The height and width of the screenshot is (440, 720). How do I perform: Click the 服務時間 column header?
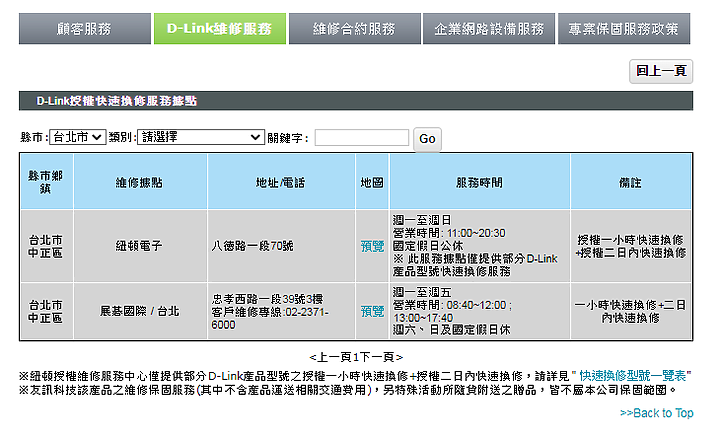[479, 182]
